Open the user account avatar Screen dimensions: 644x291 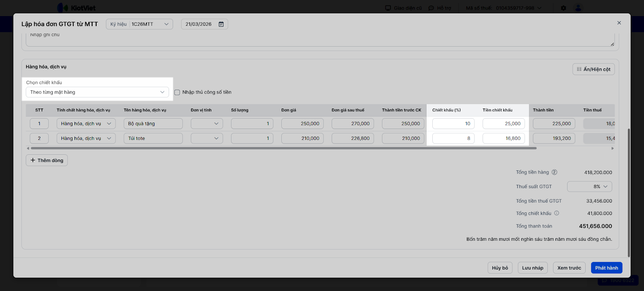578,8
